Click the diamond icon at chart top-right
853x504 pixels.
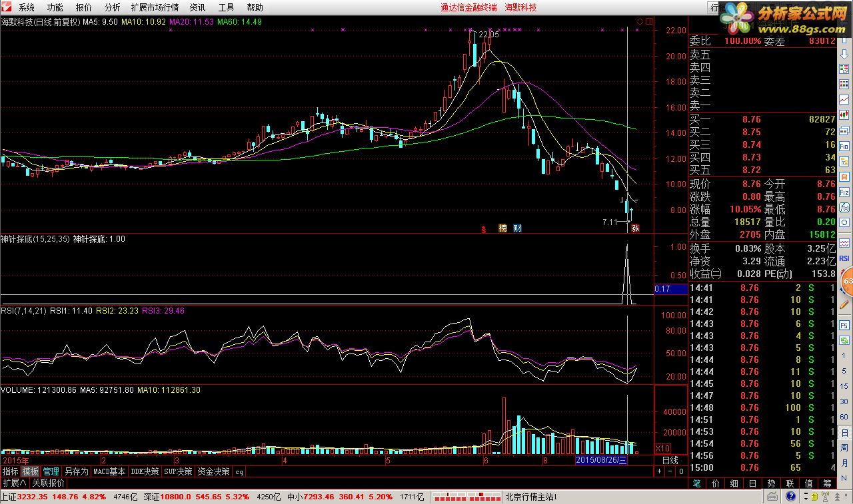coord(640,21)
